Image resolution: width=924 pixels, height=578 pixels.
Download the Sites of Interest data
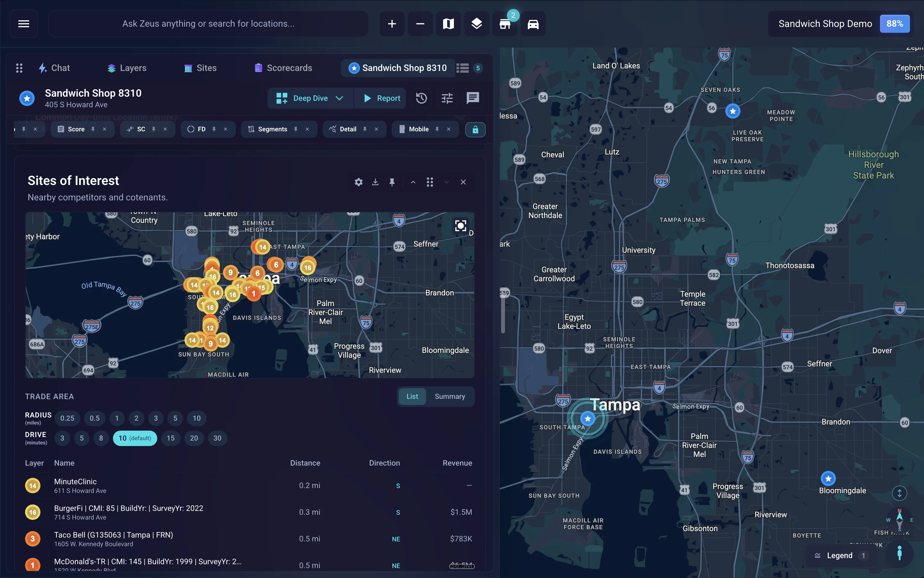375,182
